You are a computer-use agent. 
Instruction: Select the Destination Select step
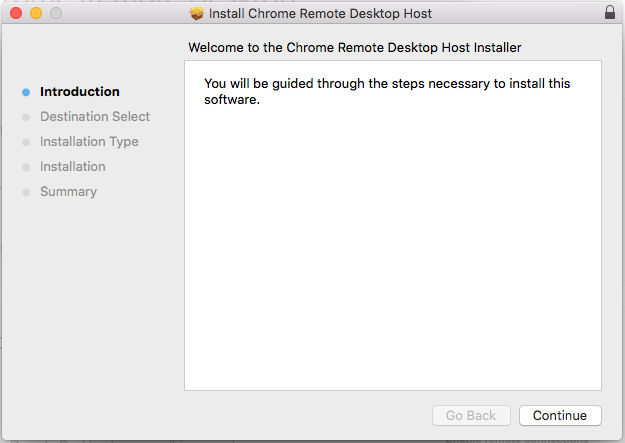pos(95,117)
